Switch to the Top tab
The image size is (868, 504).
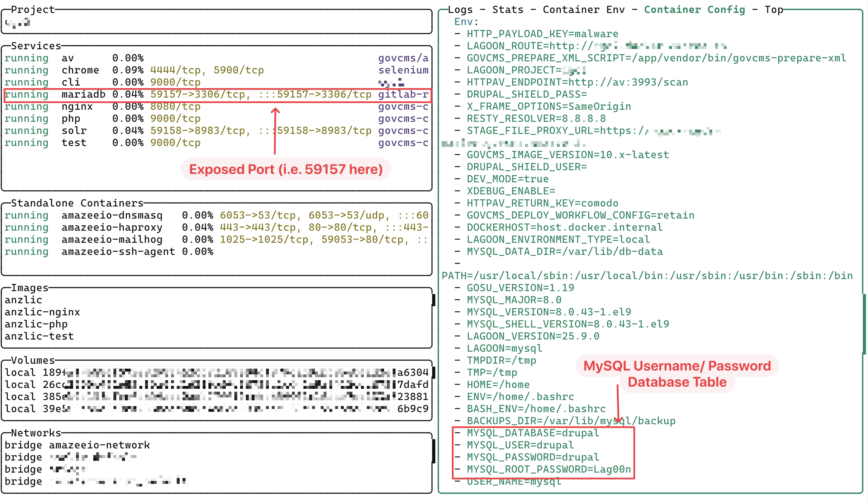tap(773, 10)
